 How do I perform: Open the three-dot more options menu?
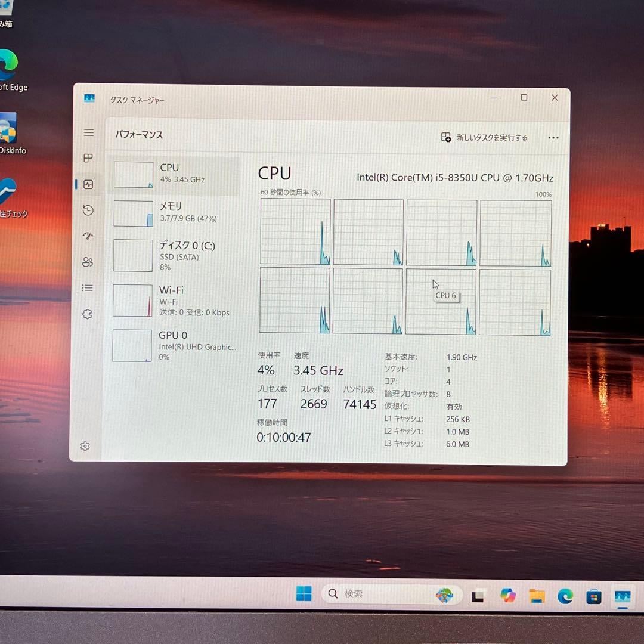click(x=553, y=138)
